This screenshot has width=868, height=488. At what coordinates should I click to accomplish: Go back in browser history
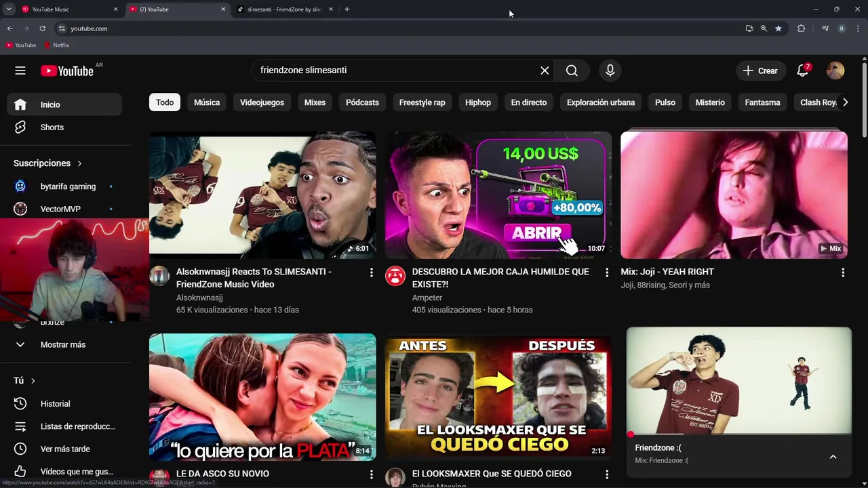click(9, 28)
